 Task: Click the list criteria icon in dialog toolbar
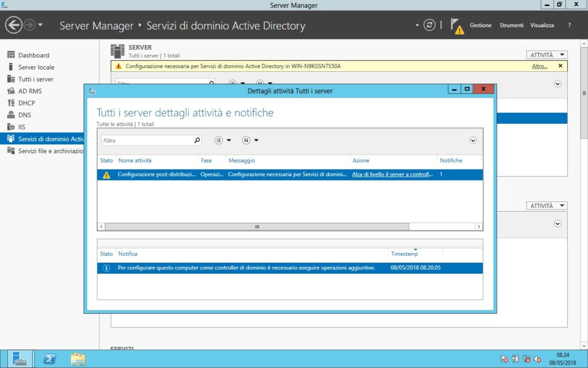pos(219,140)
